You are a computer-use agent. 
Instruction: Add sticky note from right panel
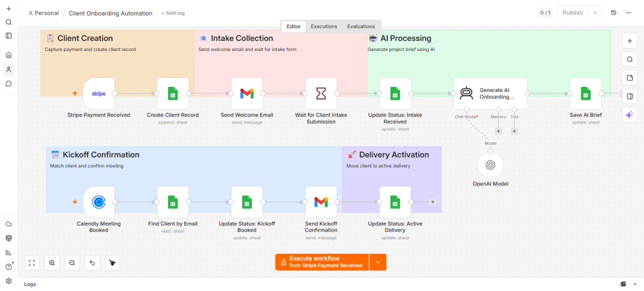click(630, 78)
